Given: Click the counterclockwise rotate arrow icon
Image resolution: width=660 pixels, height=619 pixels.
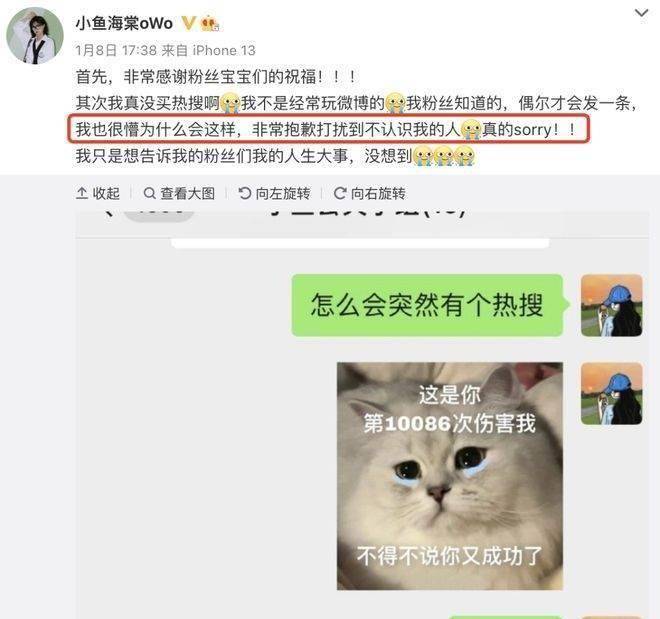Looking at the screenshot, I should click(245, 194).
